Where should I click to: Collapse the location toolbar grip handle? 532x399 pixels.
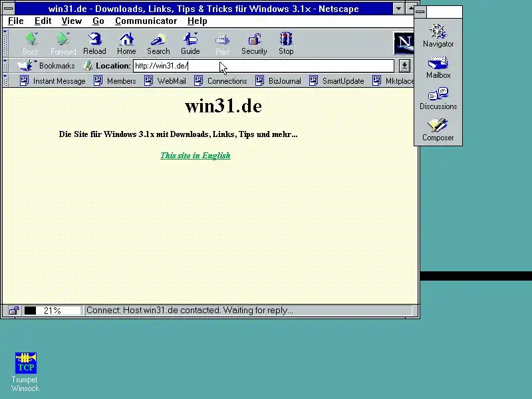(5, 65)
